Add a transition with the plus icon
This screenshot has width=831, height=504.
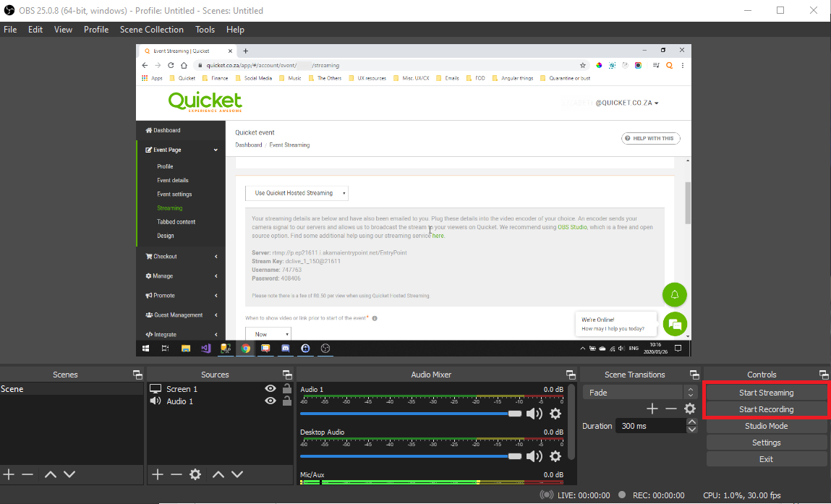pyautogui.click(x=652, y=409)
